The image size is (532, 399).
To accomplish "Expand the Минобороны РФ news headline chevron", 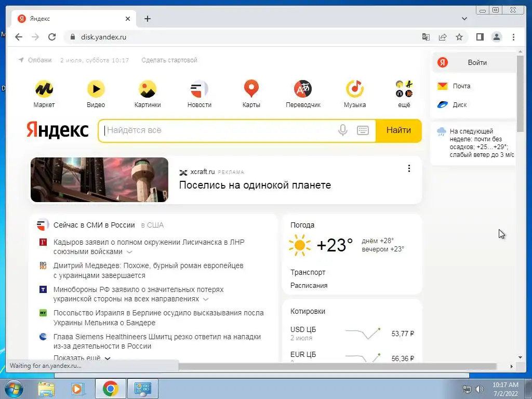I will click(x=206, y=299).
